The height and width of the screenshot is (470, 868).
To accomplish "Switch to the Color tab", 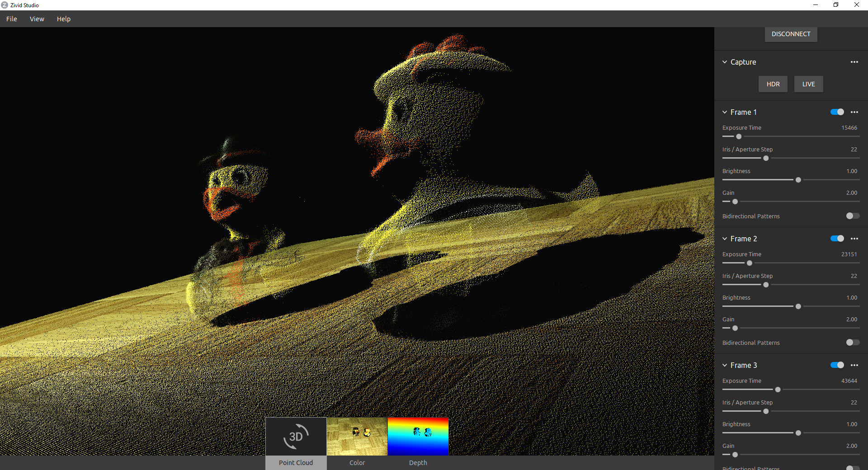I will 357,463.
